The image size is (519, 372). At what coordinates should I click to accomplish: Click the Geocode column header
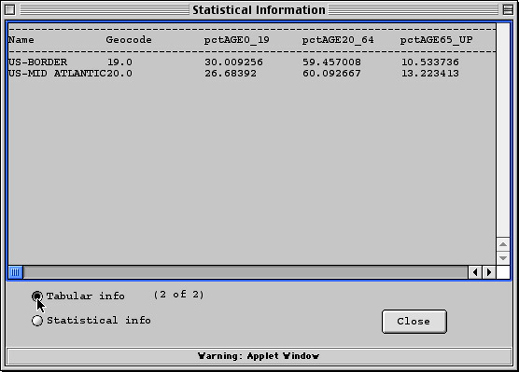(129, 40)
